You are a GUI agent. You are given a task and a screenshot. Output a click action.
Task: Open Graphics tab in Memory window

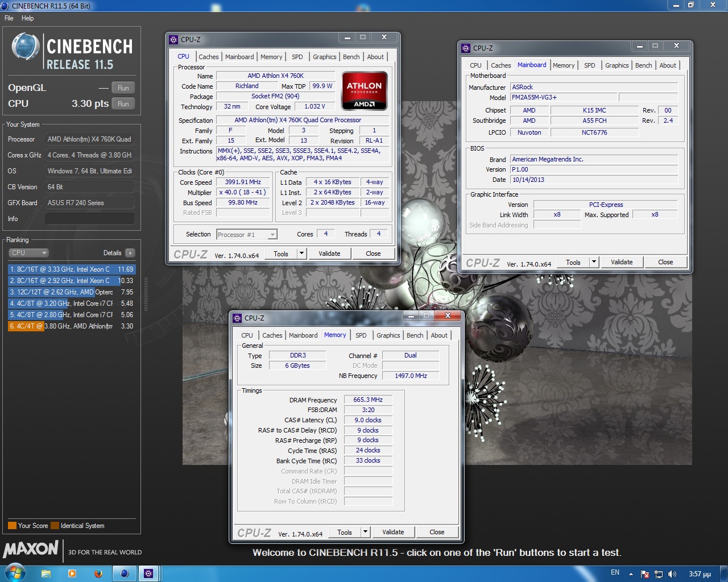388,335
